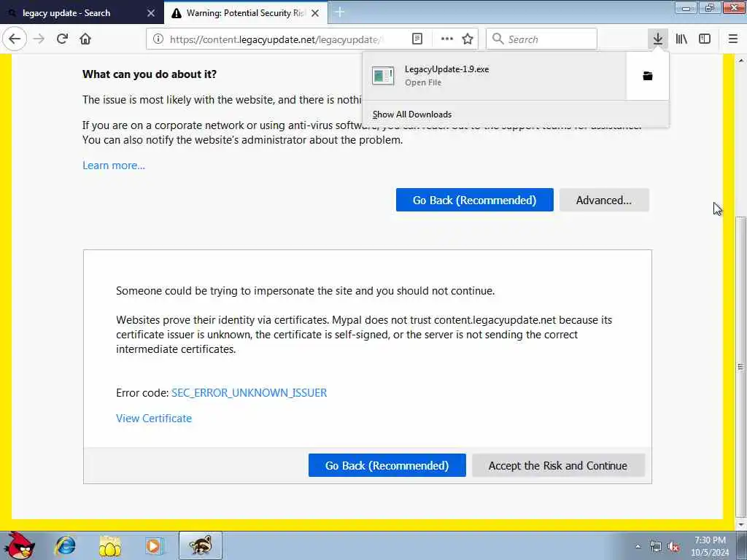Click View Certificate link

(x=154, y=418)
